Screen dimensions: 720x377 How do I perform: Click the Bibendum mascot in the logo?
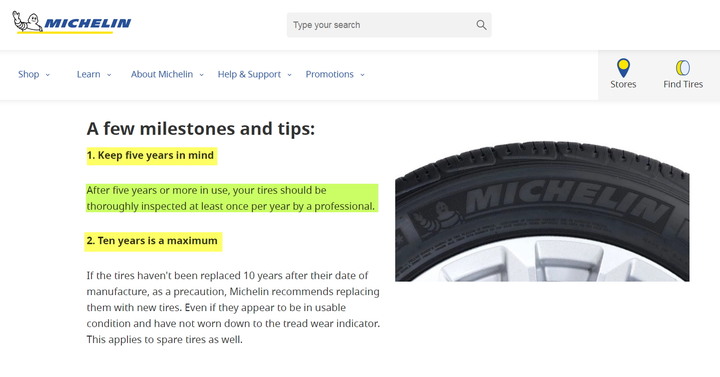click(27, 21)
